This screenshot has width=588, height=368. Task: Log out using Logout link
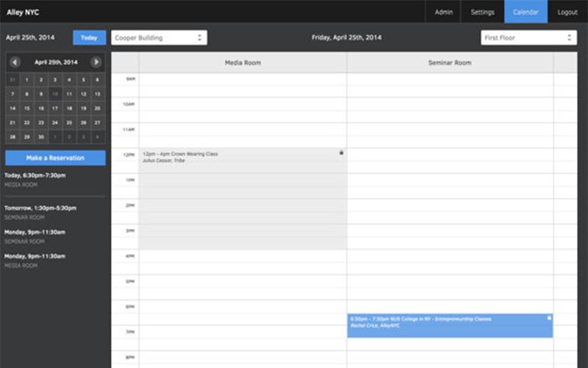pos(567,12)
